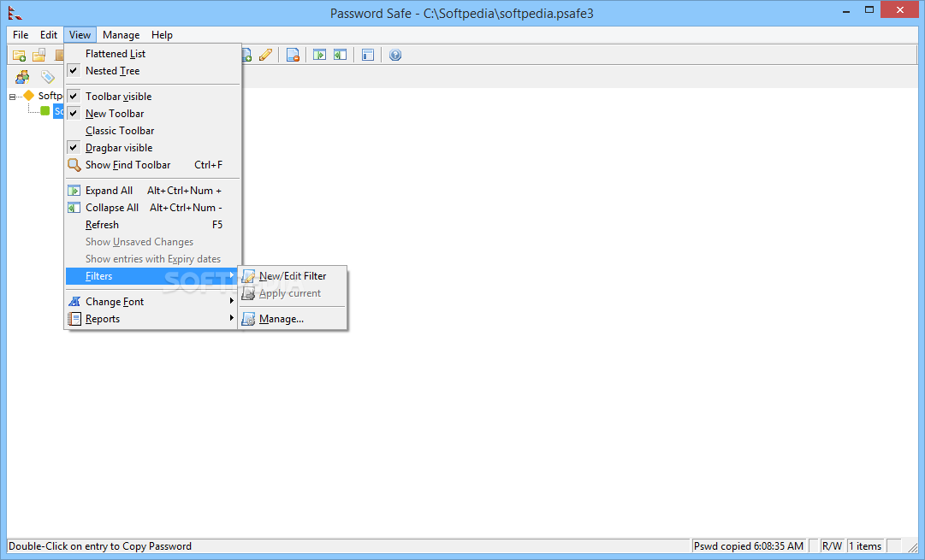The height and width of the screenshot is (560, 925).
Task: Select Expand All menu entry
Action: coord(153,191)
